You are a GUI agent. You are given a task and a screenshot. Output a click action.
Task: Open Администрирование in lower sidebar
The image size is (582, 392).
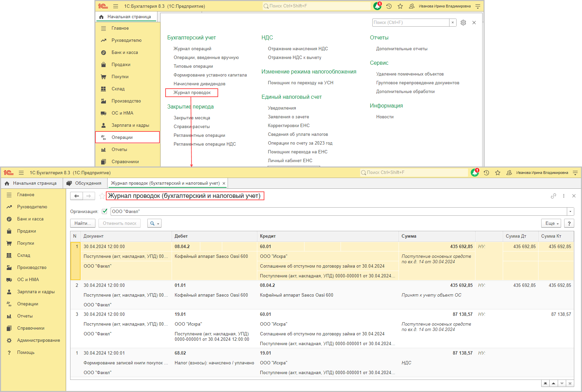coord(33,340)
